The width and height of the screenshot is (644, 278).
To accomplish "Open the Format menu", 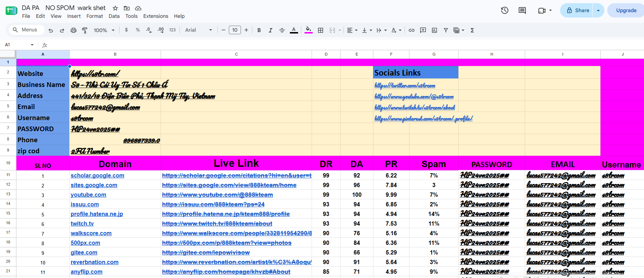I will (95, 16).
